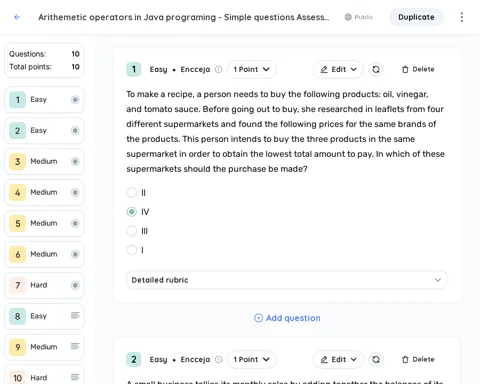
Task: Open the three-dot more options menu
Action: coord(462,17)
